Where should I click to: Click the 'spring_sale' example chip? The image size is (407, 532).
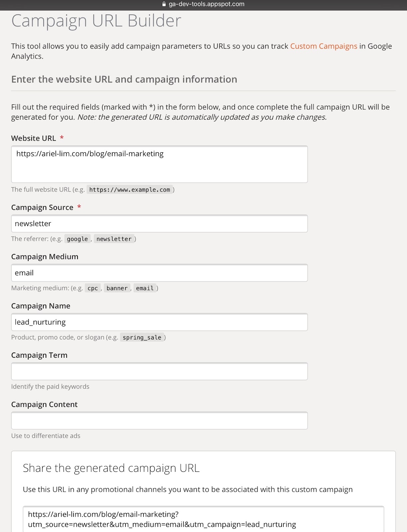[142, 337]
